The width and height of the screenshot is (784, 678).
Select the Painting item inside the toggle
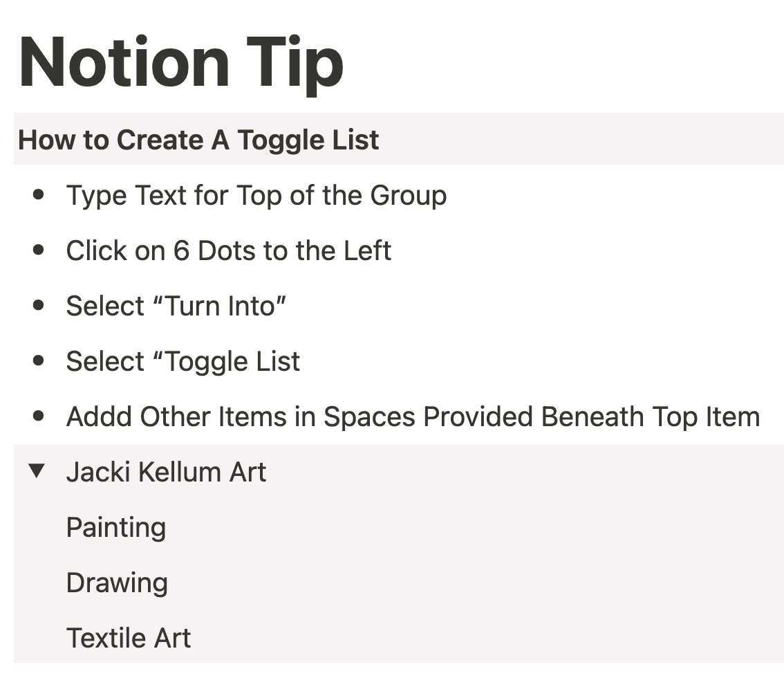[x=116, y=528]
